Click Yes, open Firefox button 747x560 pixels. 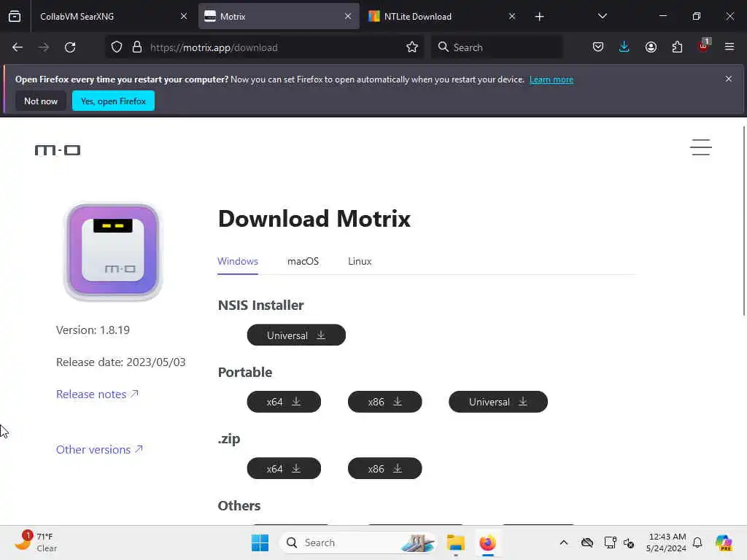click(113, 101)
